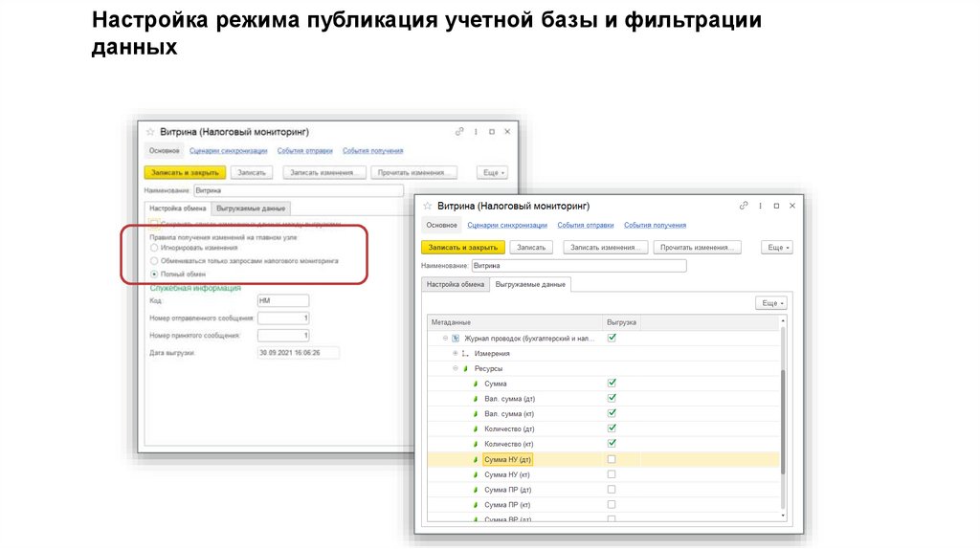Switch to Выгружаемые данные tab in the back window
980x549 pixels.
[x=251, y=208]
